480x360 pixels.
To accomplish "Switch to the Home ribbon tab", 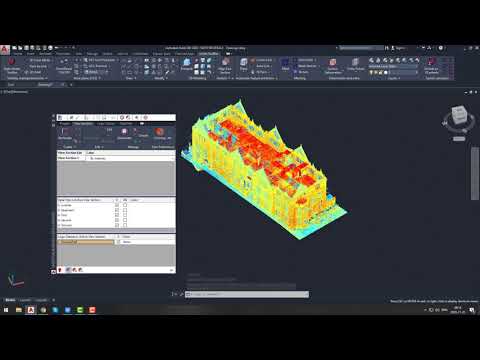I will 18,54.
